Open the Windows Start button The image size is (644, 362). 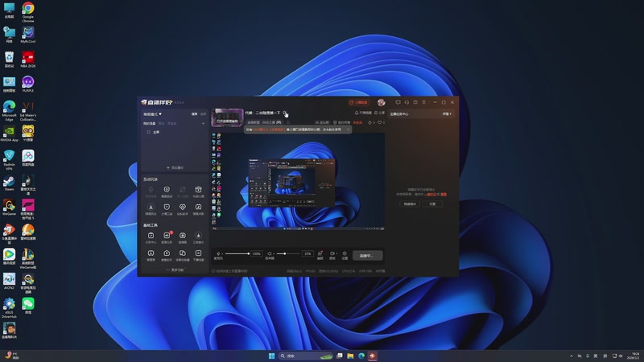click(271, 356)
